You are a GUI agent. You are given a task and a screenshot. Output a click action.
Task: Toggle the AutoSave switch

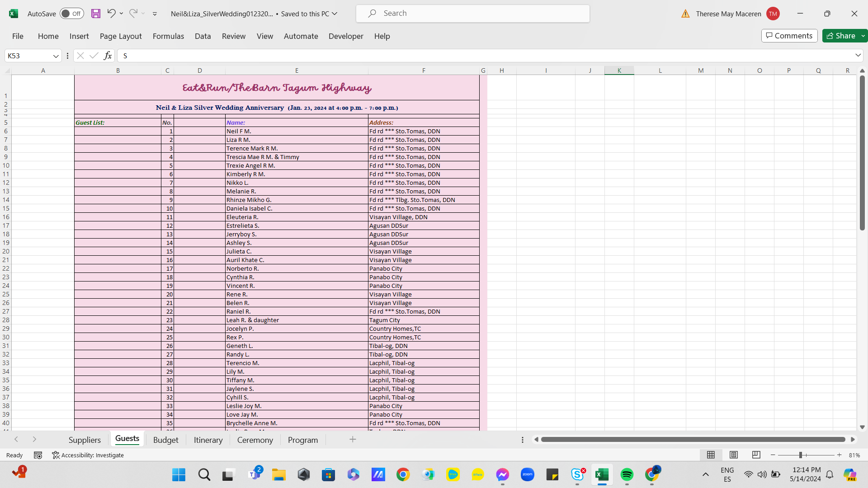[x=71, y=14]
